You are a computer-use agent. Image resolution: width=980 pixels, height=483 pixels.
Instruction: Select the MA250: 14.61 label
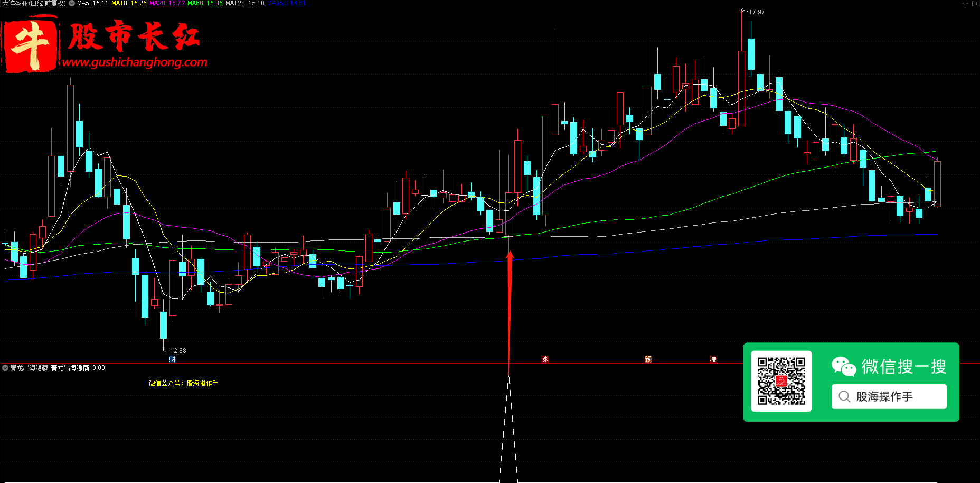(287, 3)
